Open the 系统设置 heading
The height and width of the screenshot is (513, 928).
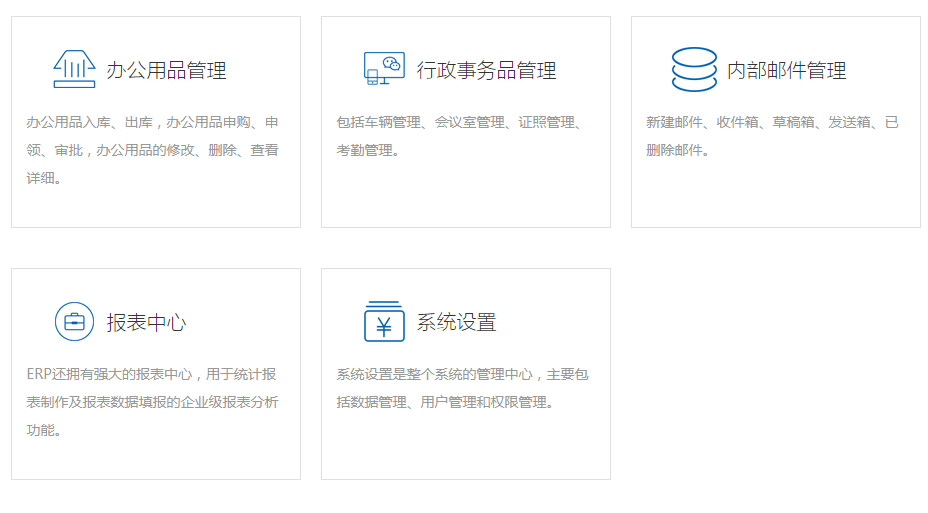click(456, 322)
